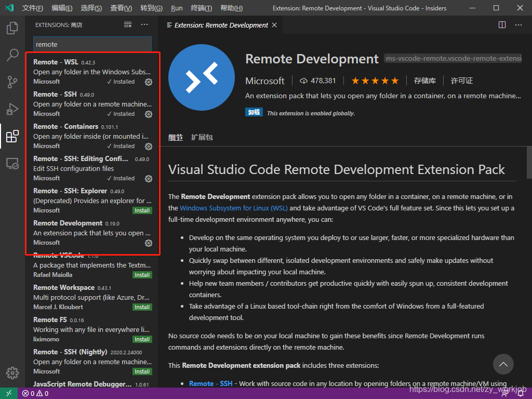Viewport: 532px width, 399px height.
Task: Click the editor vertical scrollbar thumb
Action: pos(529,163)
